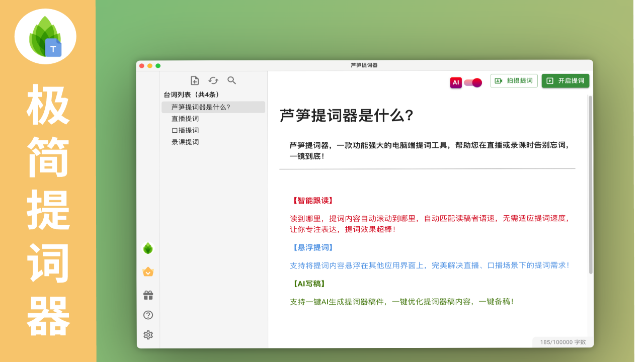Select the 直播提词 script item
Image resolution: width=644 pixels, height=362 pixels.
tap(185, 119)
